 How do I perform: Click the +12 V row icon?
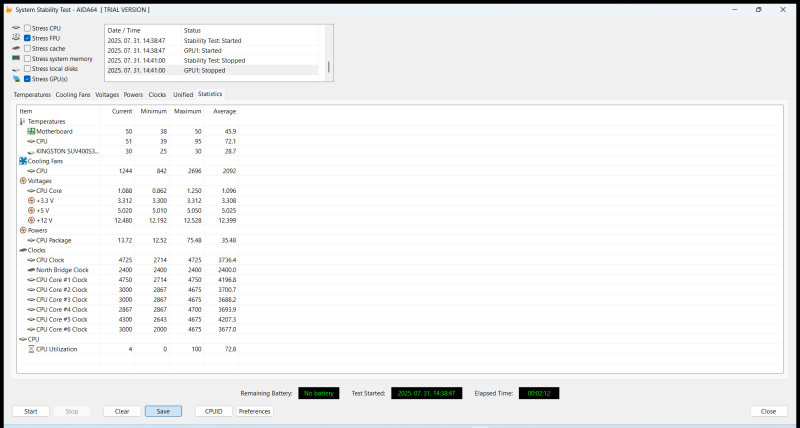[x=31, y=221]
